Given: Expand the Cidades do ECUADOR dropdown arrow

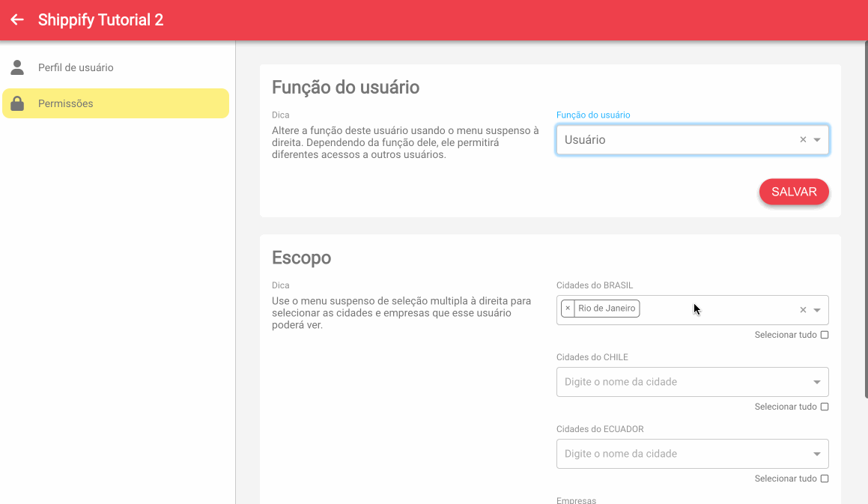Looking at the screenshot, I should click(817, 454).
